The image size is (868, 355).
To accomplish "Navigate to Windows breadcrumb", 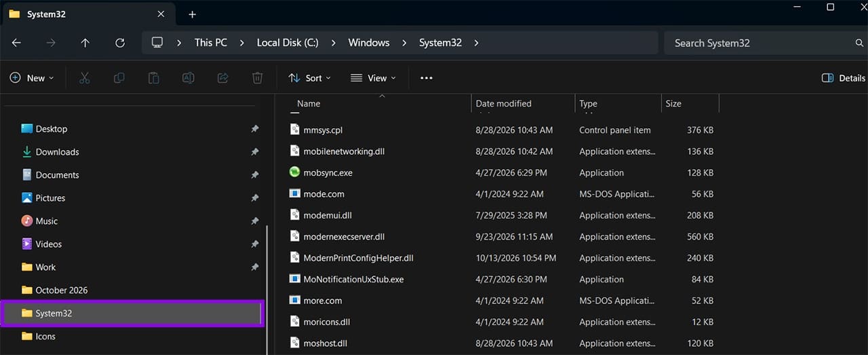I will click(369, 43).
